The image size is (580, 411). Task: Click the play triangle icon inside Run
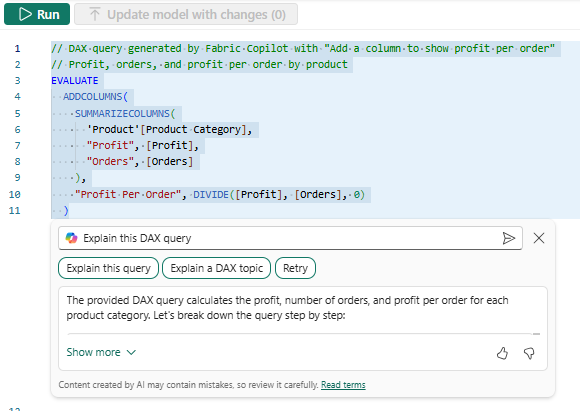pos(25,14)
